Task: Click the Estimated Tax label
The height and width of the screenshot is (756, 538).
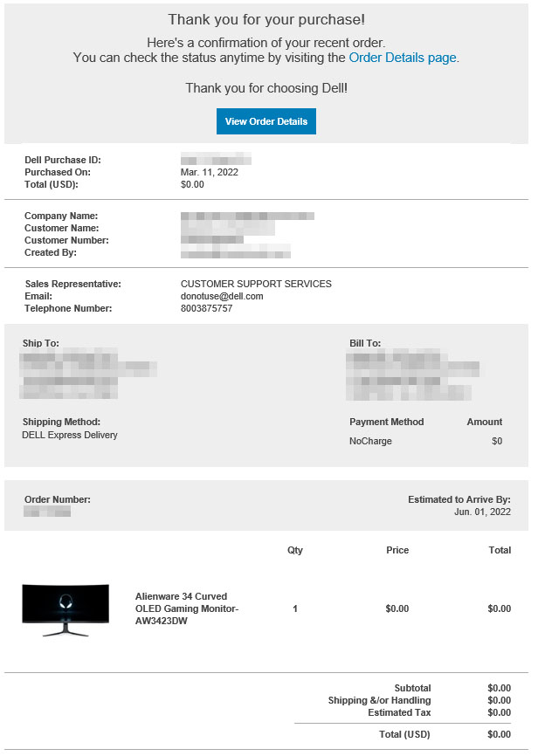Action: pos(399,712)
